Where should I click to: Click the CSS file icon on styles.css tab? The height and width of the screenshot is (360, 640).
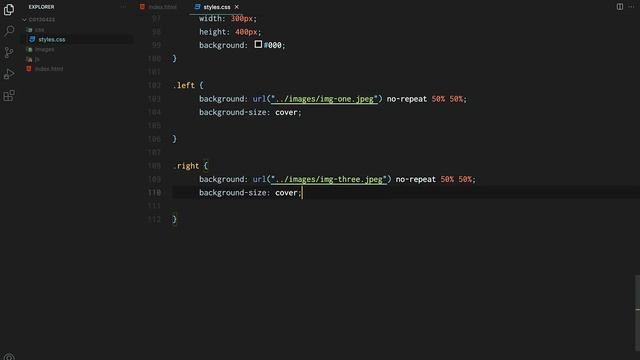tap(198, 7)
